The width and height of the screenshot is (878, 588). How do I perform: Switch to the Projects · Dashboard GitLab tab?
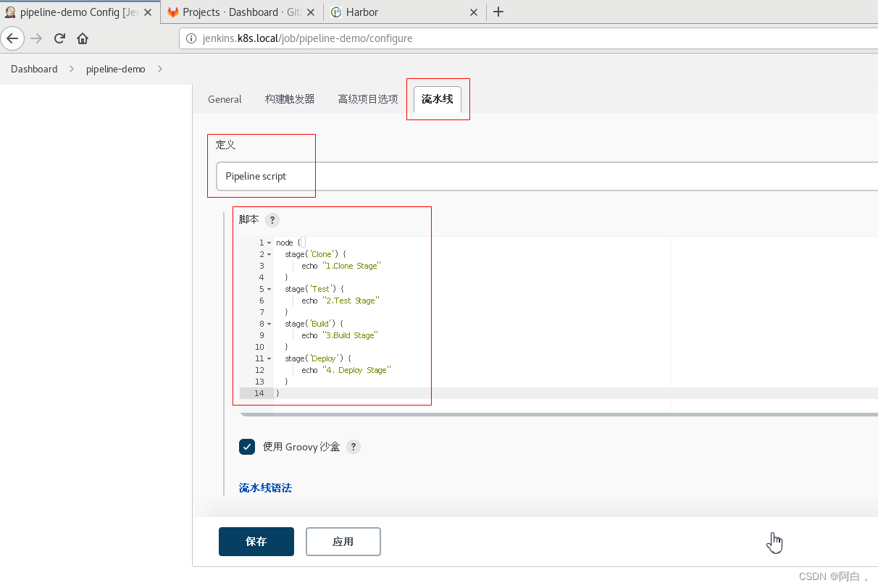(x=243, y=12)
